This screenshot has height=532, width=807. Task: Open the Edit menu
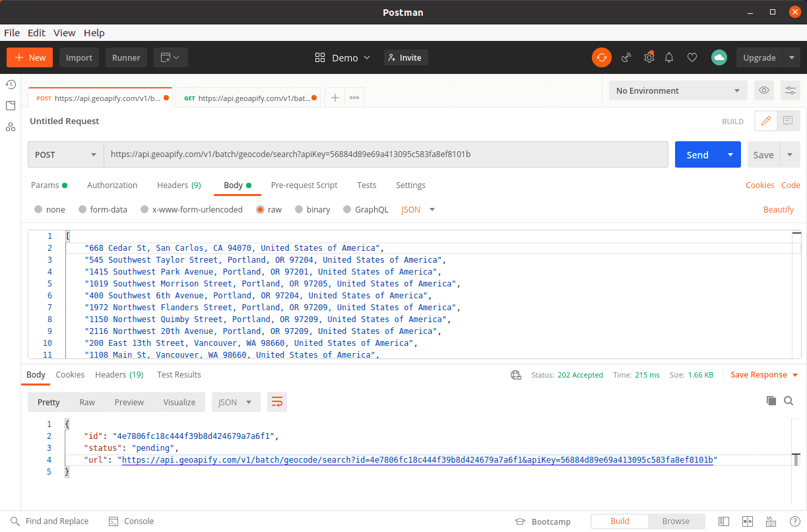pos(36,32)
